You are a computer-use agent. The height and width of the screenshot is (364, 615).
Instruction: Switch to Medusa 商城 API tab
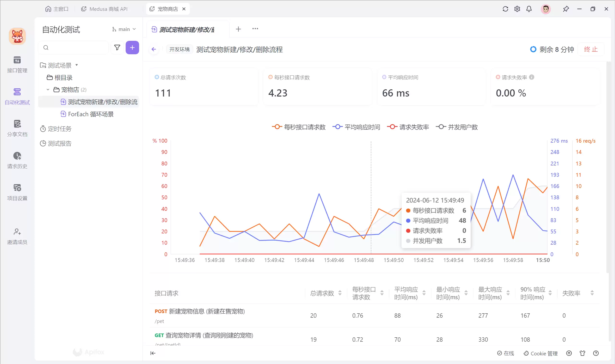pyautogui.click(x=104, y=9)
